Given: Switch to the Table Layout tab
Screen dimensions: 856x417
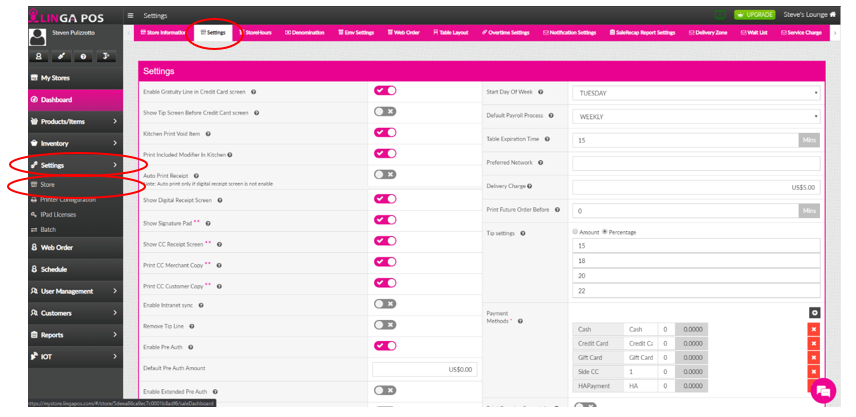Looking at the screenshot, I should coord(451,33).
